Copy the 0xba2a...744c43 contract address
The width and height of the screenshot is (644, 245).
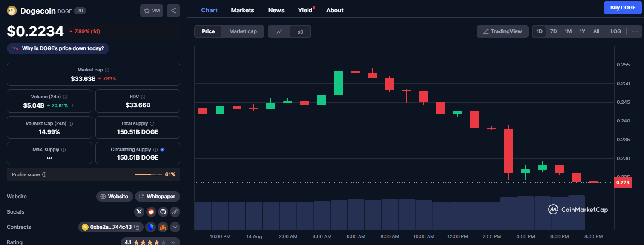(137, 227)
